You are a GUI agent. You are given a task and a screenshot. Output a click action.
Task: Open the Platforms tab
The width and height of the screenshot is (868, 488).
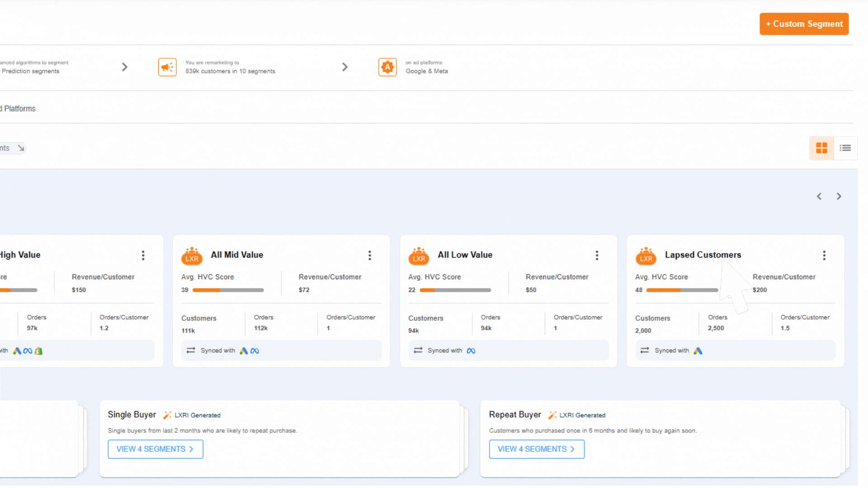19,108
